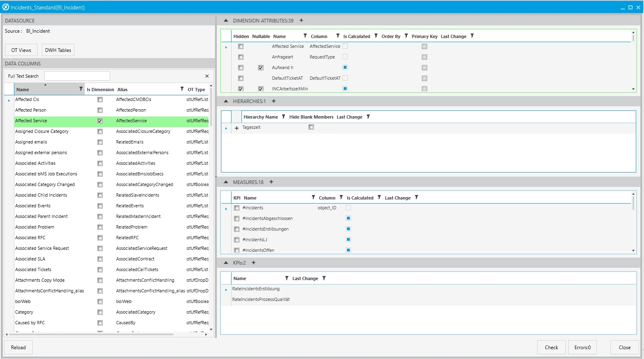Filter measures by Is Calculated
This screenshot has height=359, width=644.
[379, 197]
